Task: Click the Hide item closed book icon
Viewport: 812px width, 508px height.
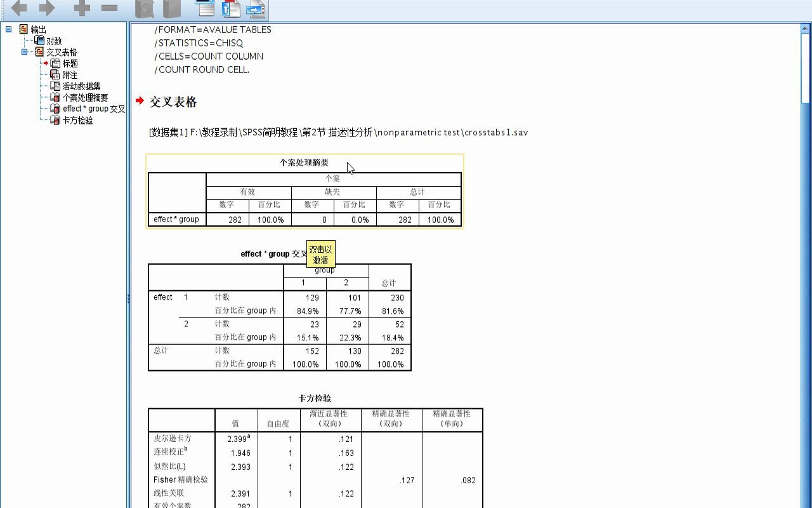Action: 172,9
